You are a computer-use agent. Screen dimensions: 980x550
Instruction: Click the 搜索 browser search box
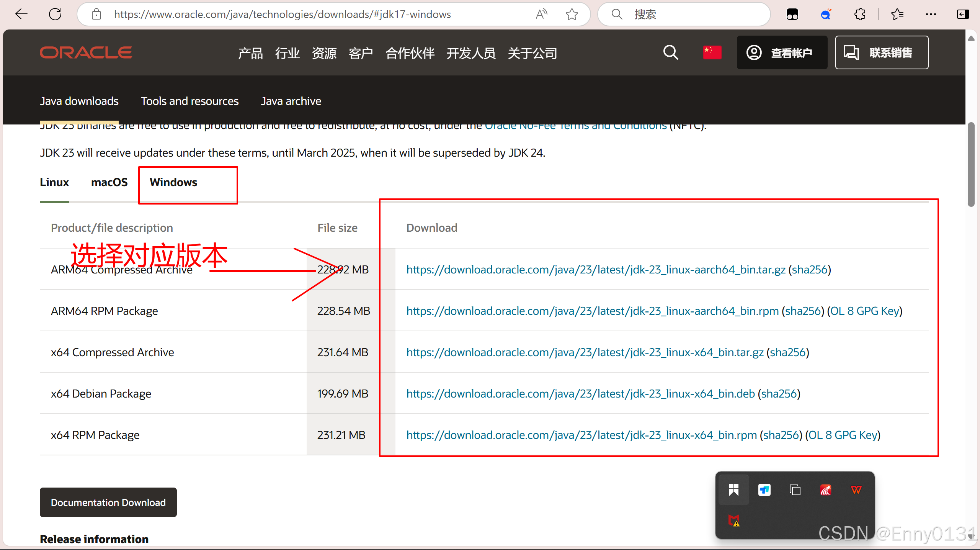pos(684,15)
